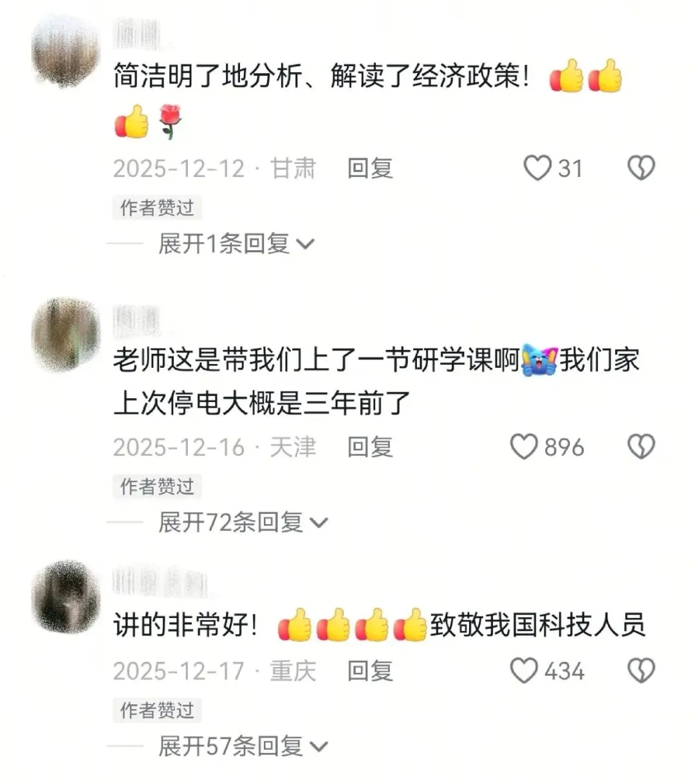Expand 展开72条回复 replies

coord(243,522)
